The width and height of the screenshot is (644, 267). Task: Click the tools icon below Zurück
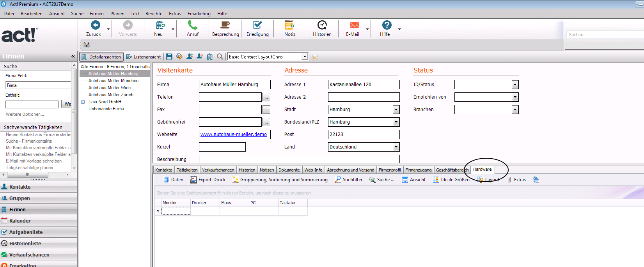tap(87, 45)
